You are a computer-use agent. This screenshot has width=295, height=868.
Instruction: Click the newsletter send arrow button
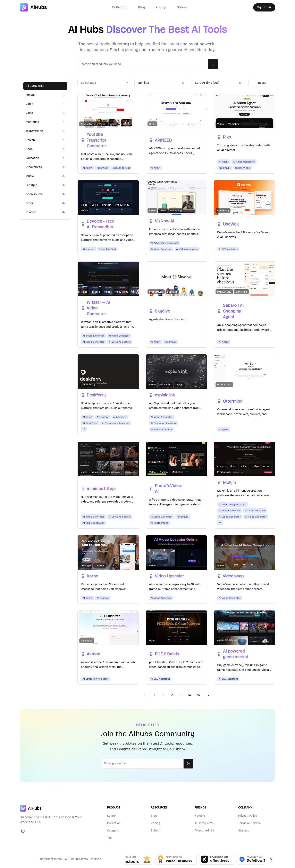click(188, 763)
